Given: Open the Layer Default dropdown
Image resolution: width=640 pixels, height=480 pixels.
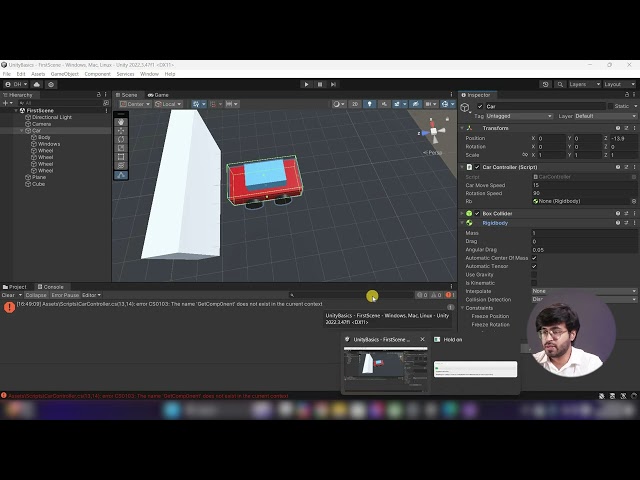Looking at the screenshot, I should tap(605, 116).
